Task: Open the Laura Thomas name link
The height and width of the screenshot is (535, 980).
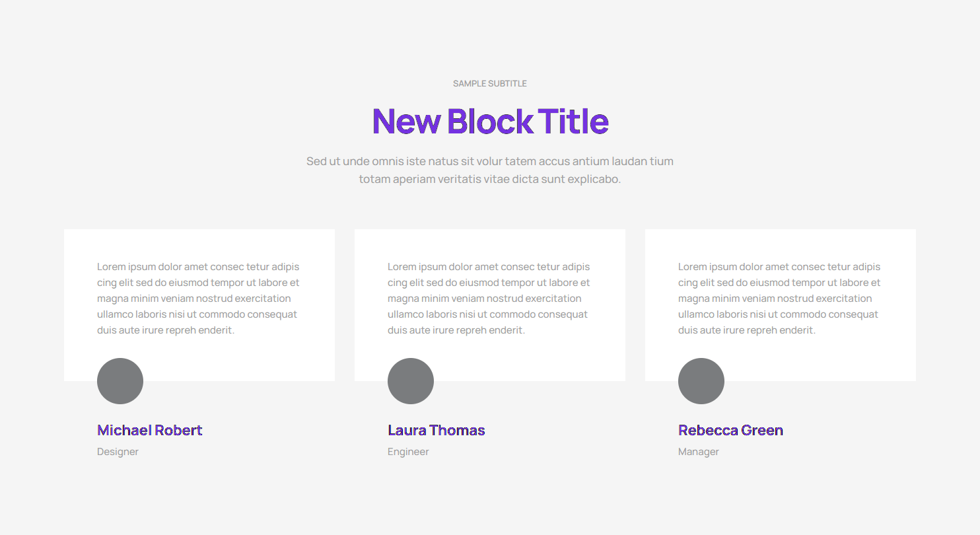Action: (436, 431)
